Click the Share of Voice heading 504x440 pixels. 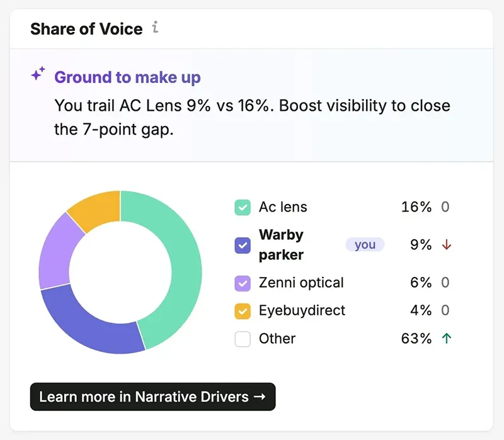click(x=86, y=29)
